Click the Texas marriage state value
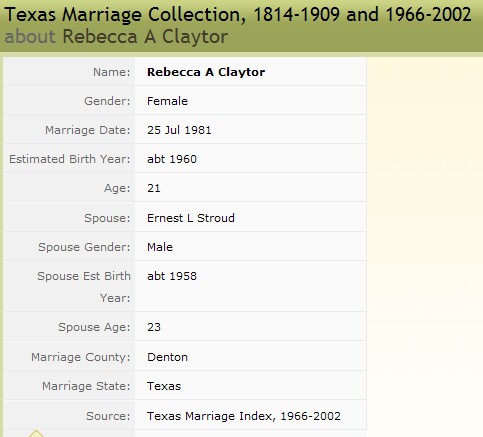 tap(164, 386)
